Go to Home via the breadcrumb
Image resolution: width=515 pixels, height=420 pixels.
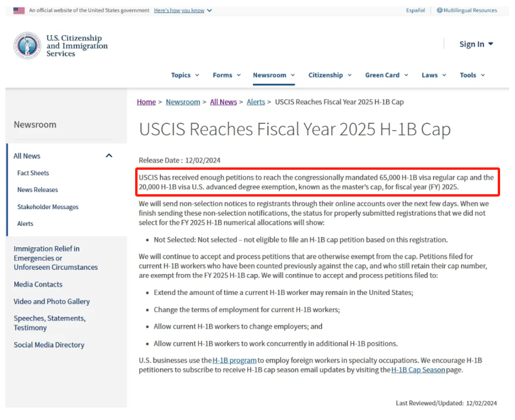point(146,102)
